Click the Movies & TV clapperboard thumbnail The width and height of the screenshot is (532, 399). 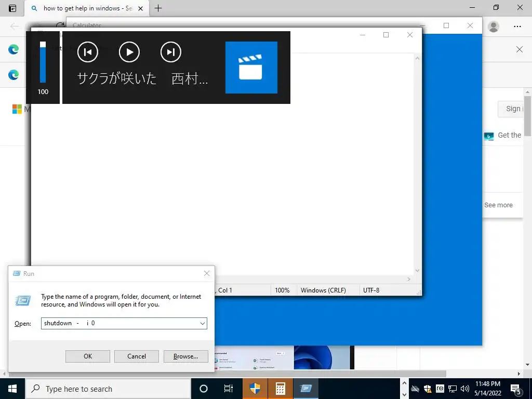(251, 68)
